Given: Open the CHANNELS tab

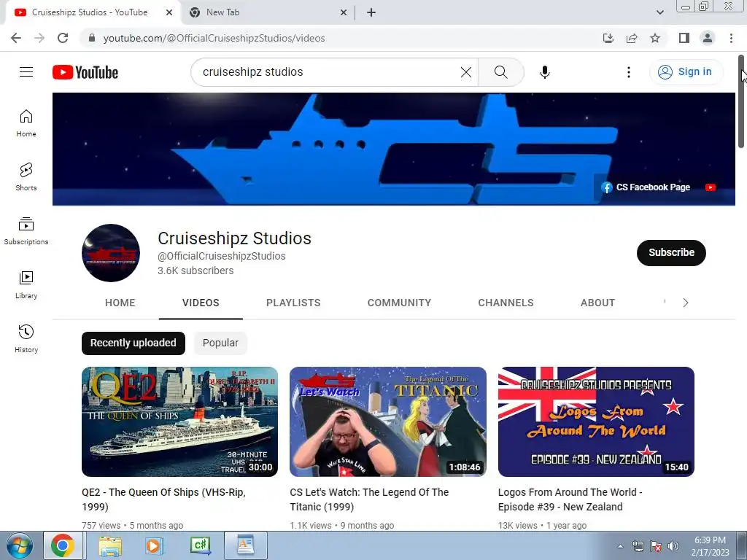Looking at the screenshot, I should pyautogui.click(x=506, y=303).
